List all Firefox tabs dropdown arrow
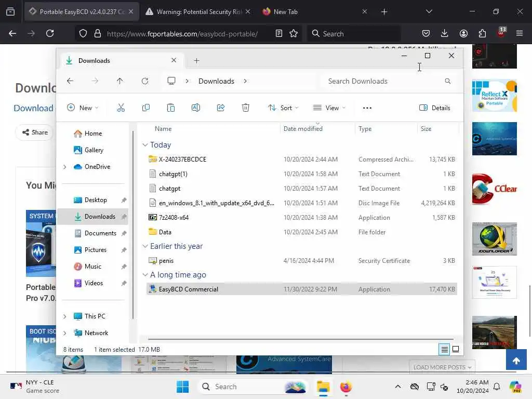The height and width of the screenshot is (399, 532). [x=429, y=11]
